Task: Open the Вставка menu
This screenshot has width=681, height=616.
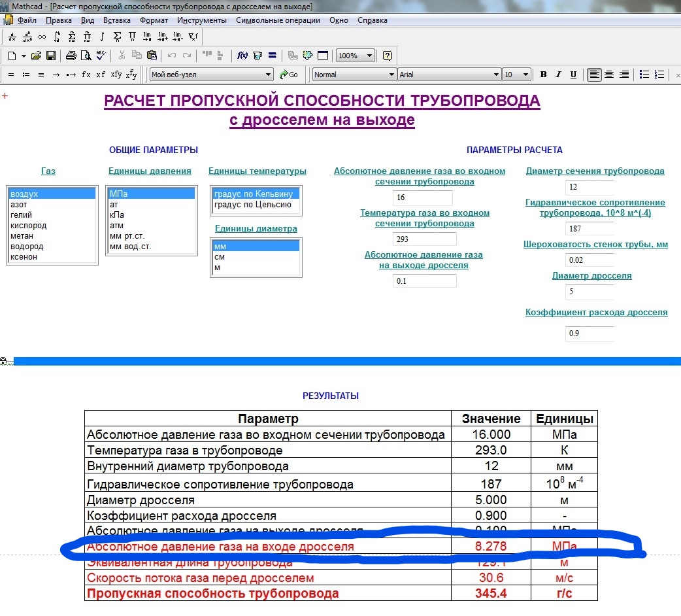Action: [116, 20]
